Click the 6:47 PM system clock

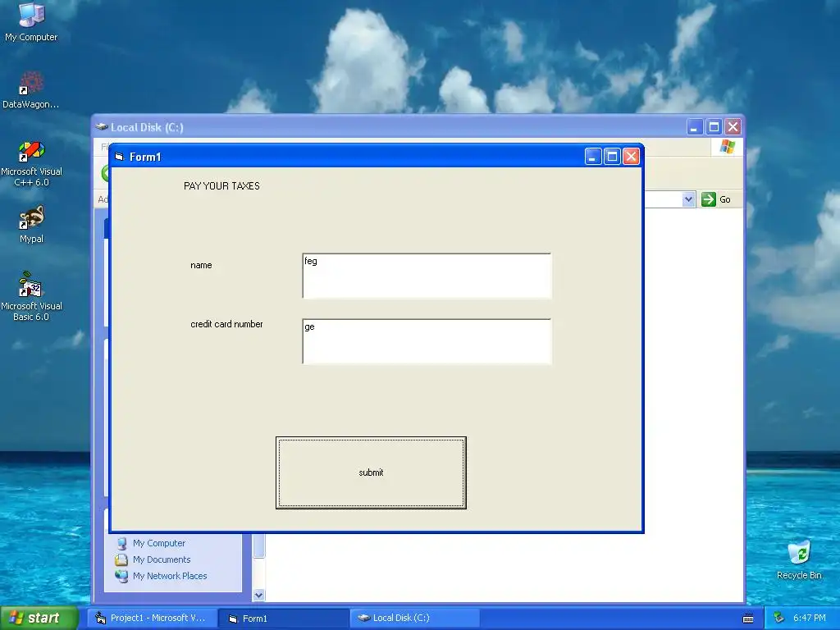tap(809, 619)
